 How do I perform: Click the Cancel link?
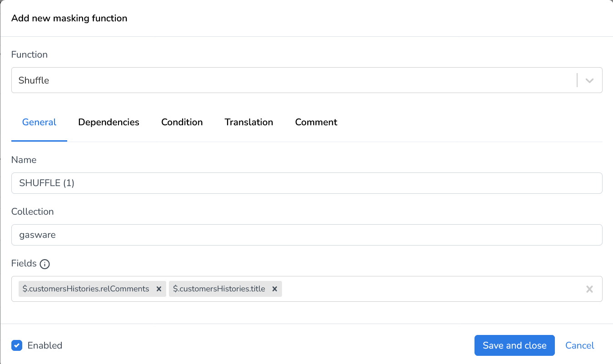click(579, 345)
